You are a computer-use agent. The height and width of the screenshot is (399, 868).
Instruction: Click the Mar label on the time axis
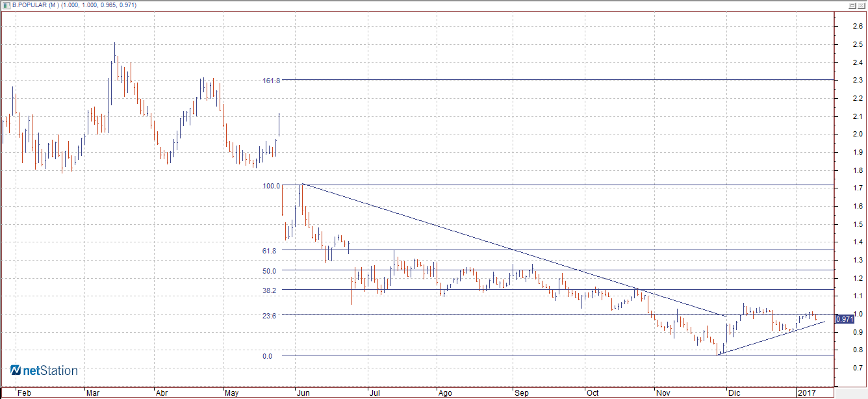click(94, 393)
